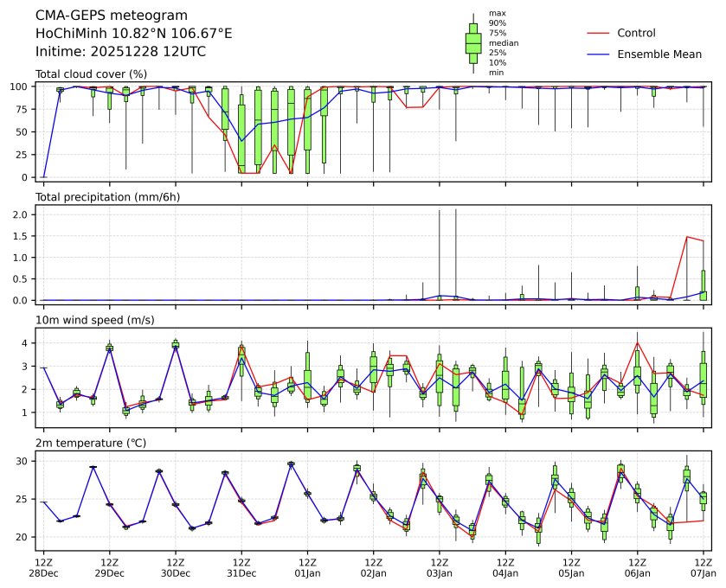The height and width of the screenshot is (588, 726).
Task: Click the 12Z 04Jan x-axis label
Action: [x=505, y=566]
